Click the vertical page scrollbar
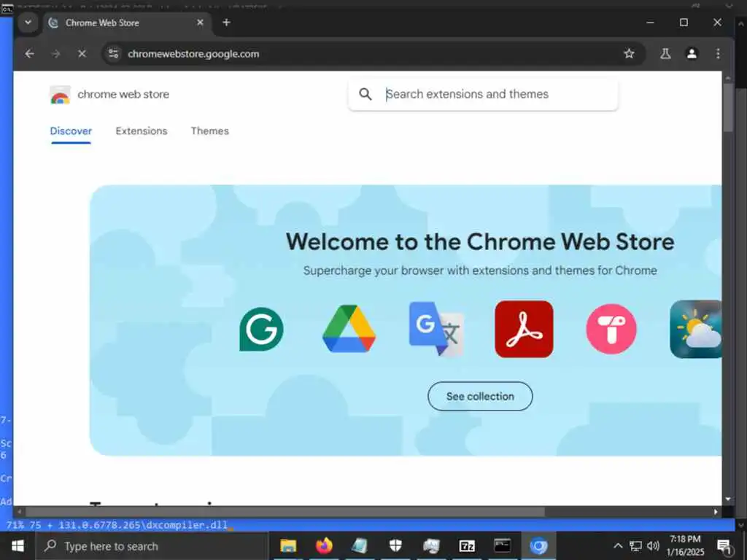The width and height of the screenshot is (747, 560). pos(728,108)
